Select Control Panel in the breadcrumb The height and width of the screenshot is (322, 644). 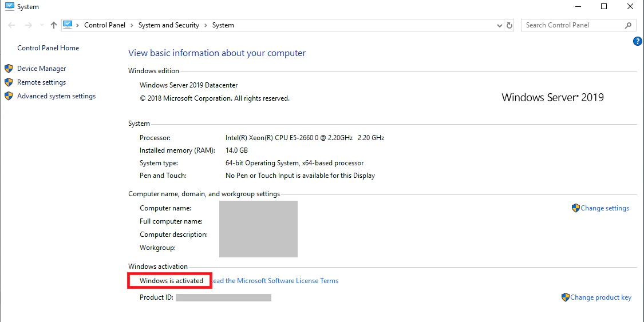click(105, 25)
